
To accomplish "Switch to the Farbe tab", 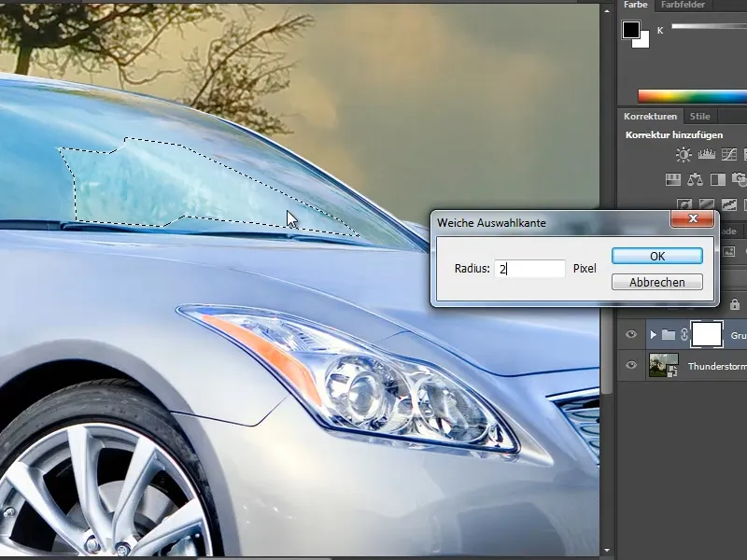I will pyautogui.click(x=636, y=5).
